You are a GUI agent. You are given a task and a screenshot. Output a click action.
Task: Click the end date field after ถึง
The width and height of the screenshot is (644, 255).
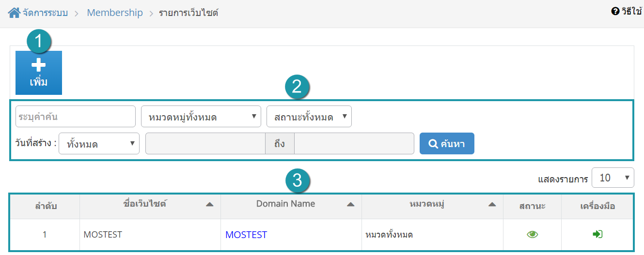click(354, 144)
